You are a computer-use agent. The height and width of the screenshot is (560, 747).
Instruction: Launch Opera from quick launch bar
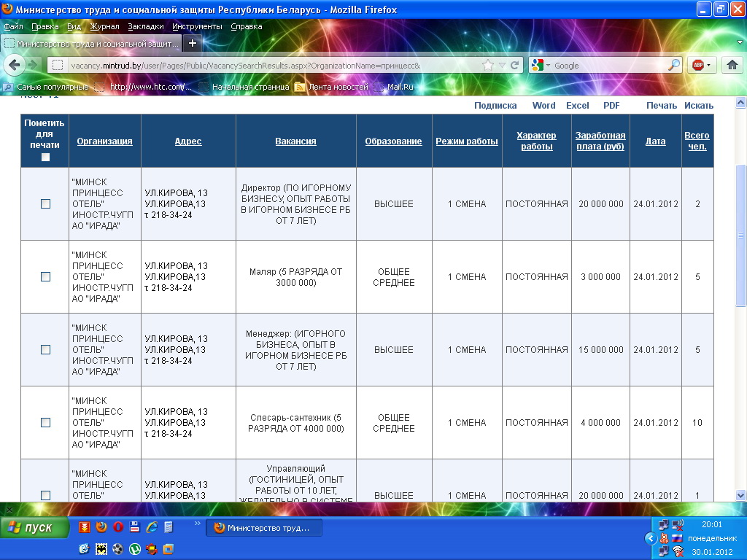(x=117, y=527)
